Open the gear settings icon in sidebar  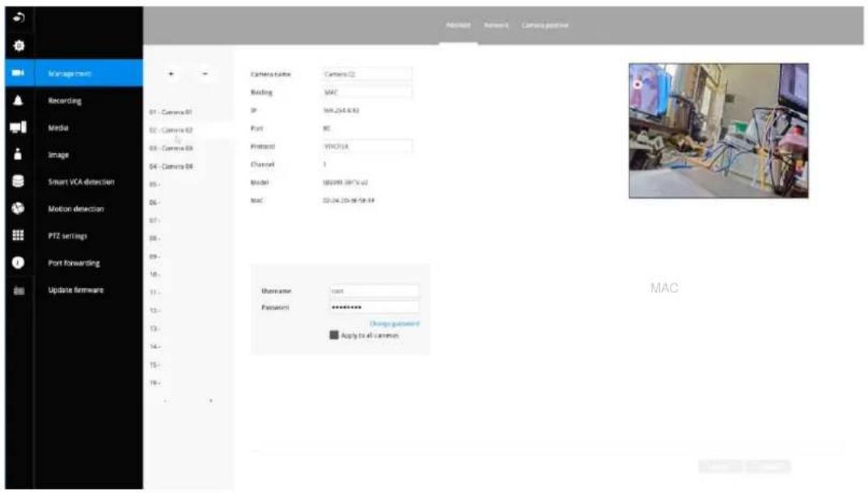(19, 45)
